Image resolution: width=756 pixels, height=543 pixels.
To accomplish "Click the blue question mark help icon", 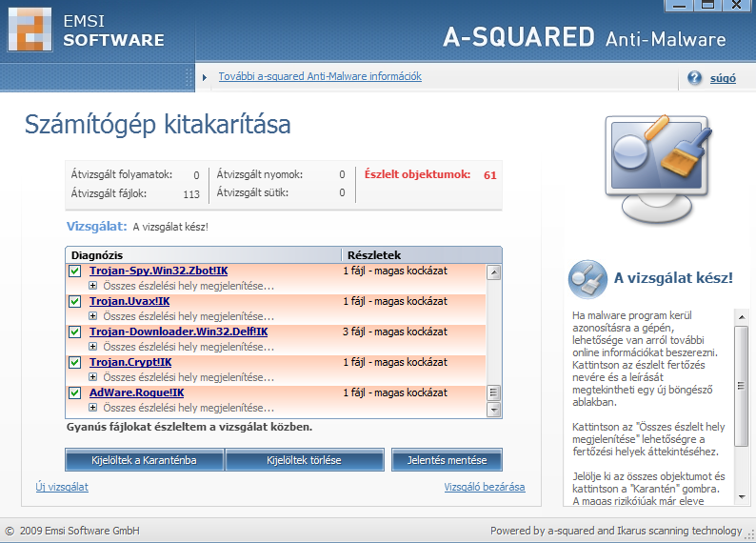I will point(694,78).
